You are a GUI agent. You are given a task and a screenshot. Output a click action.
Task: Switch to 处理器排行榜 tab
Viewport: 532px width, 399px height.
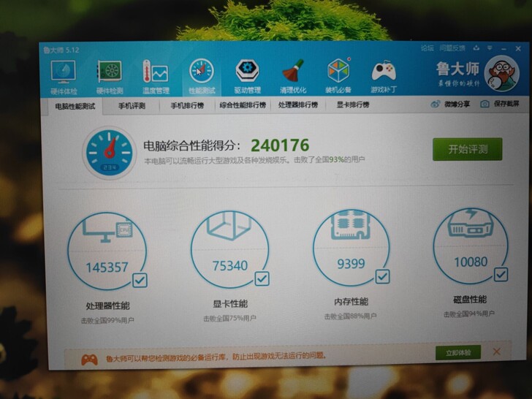coord(298,104)
